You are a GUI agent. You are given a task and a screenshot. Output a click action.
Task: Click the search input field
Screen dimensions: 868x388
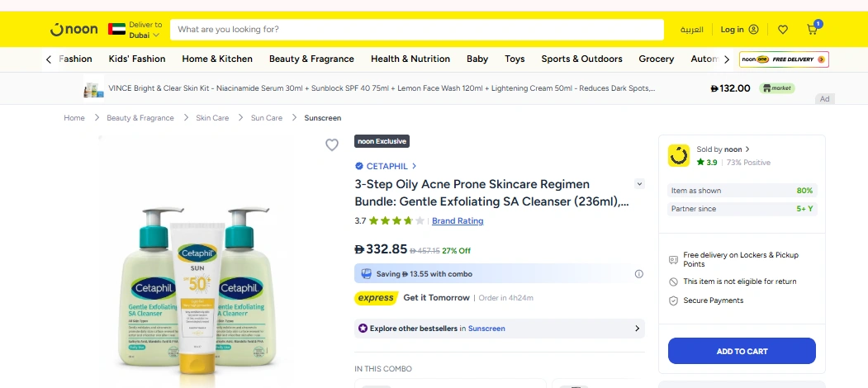[416, 30]
